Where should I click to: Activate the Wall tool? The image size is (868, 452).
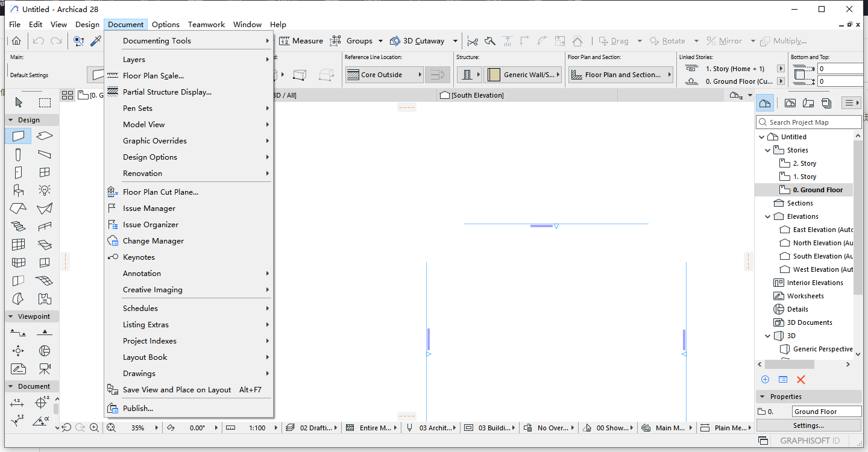18,136
